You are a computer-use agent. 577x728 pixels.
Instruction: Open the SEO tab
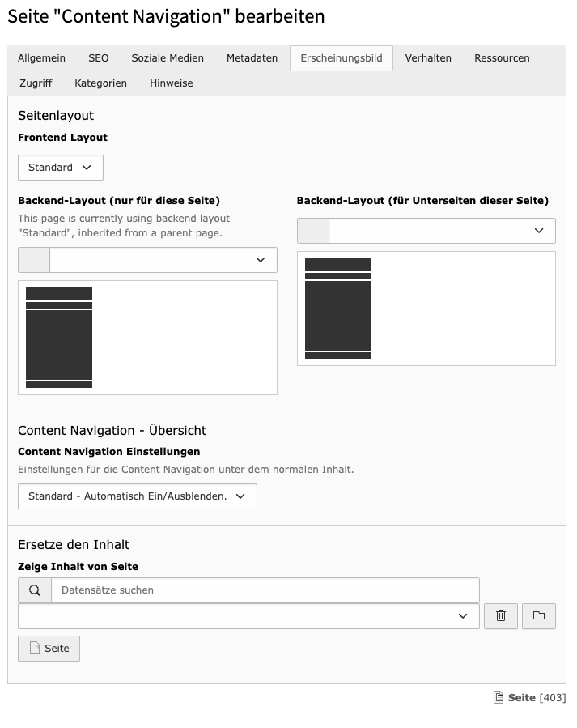point(99,58)
